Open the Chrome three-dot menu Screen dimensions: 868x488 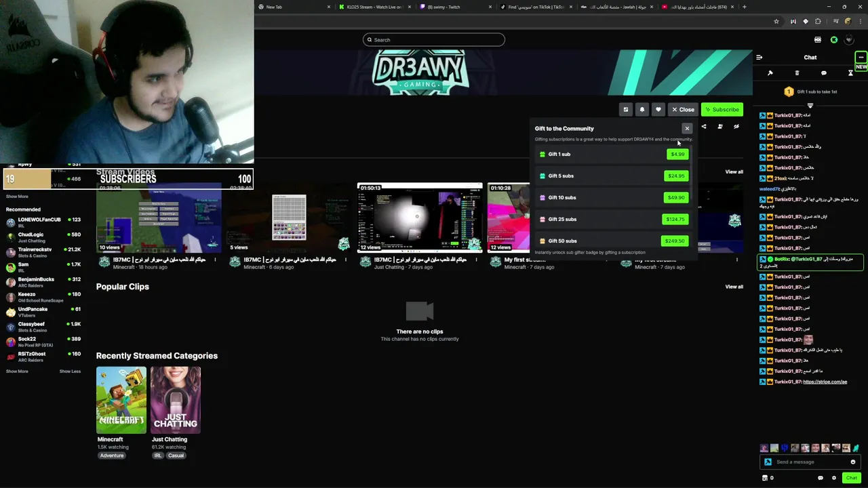(x=860, y=22)
